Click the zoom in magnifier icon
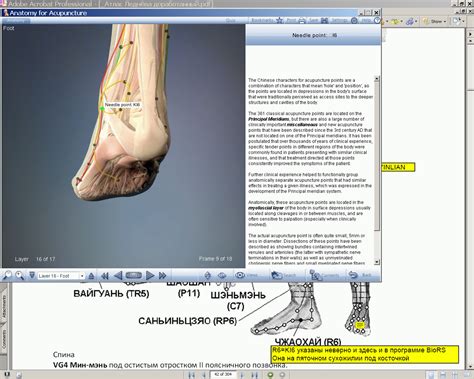Screen dimensions: 474x379 pyautogui.click(x=7, y=275)
